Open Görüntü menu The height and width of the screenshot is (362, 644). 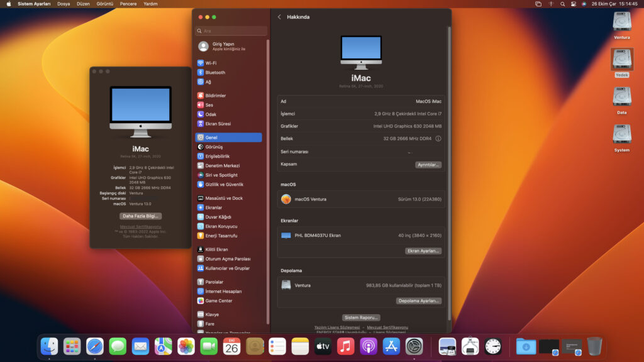(105, 4)
